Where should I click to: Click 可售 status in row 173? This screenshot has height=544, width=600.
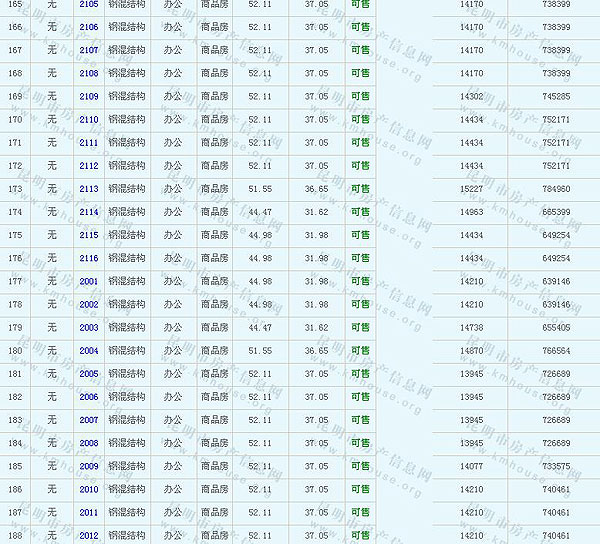tap(360, 189)
